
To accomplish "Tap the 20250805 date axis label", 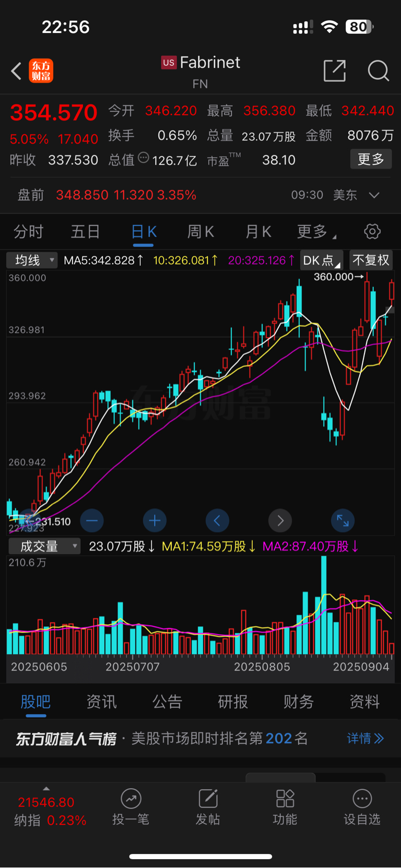I will pyautogui.click(x=262, y=667).
